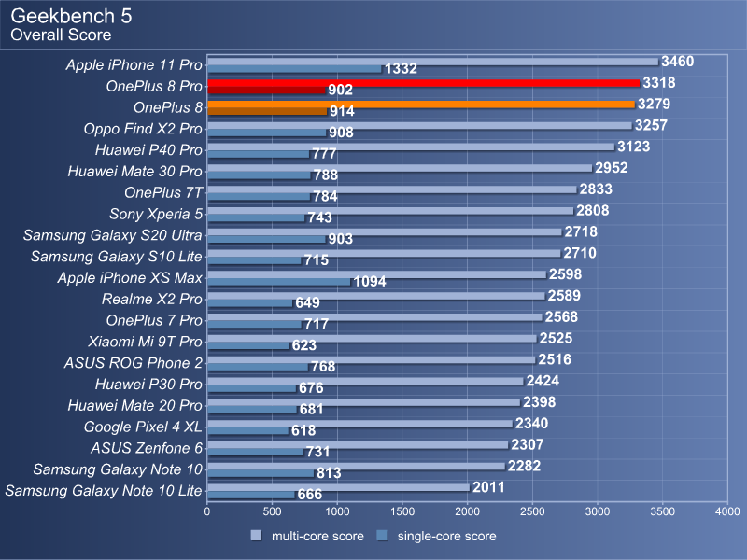Click the 4000 axis tick label
The width and height of the screenshot is (747, 560).
(x=727, y=511)
